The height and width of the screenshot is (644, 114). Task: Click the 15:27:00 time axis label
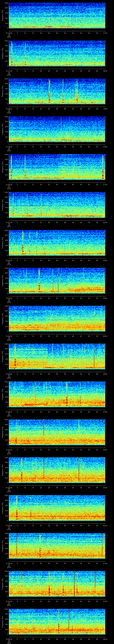point(9,450)
